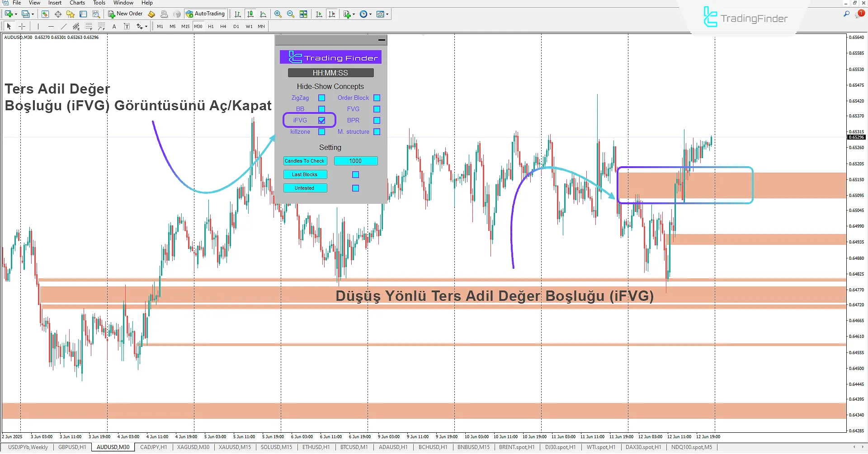
Task: Enable the Order Block checkbox
Action: point(377,98)
